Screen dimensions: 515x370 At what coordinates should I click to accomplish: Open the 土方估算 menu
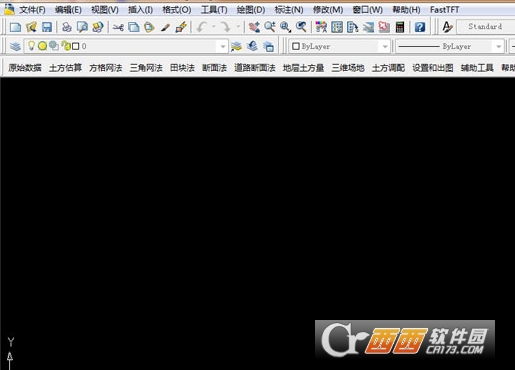tap(65, 68)
